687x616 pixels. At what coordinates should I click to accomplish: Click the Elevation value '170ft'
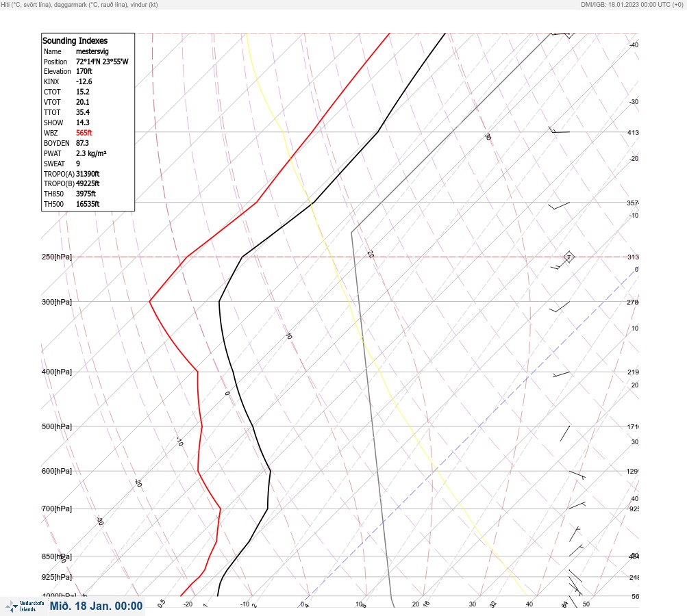coord(84,71)
